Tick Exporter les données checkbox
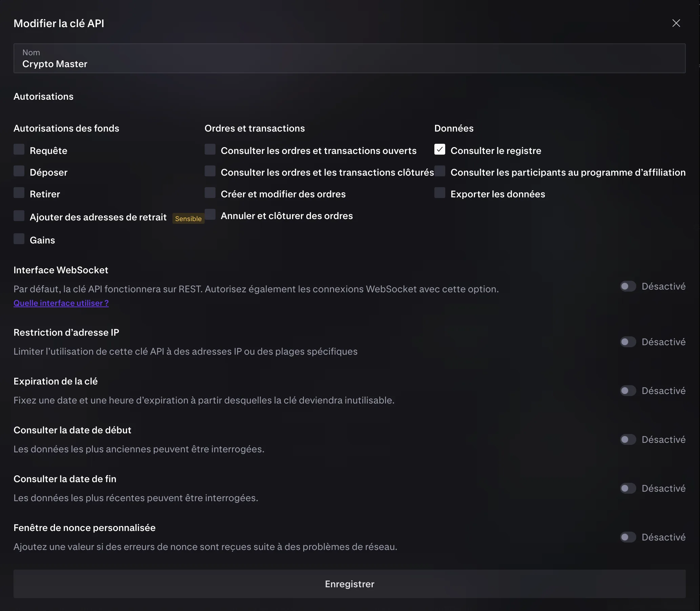Image resolution: width=700 pixels, height=611 pixels. point(440,193)
